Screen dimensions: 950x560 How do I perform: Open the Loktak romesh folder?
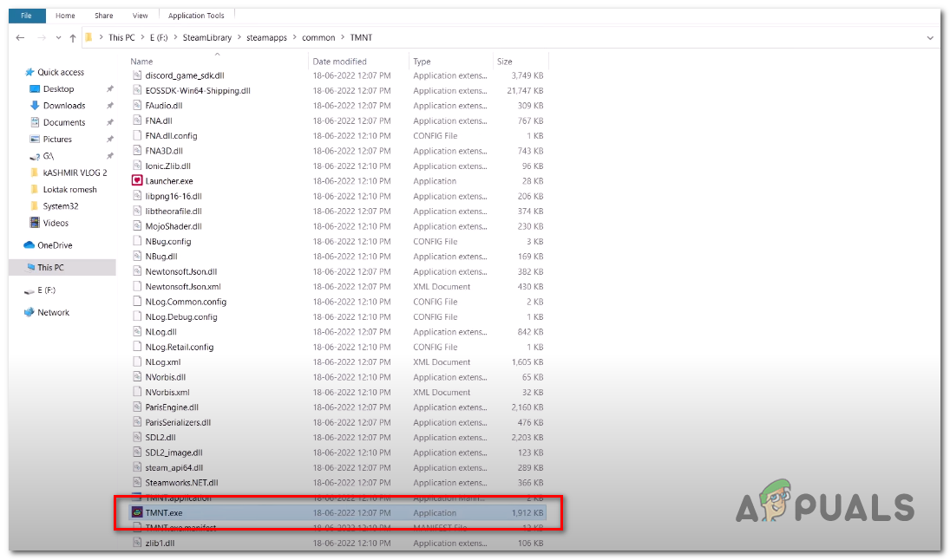69,190
